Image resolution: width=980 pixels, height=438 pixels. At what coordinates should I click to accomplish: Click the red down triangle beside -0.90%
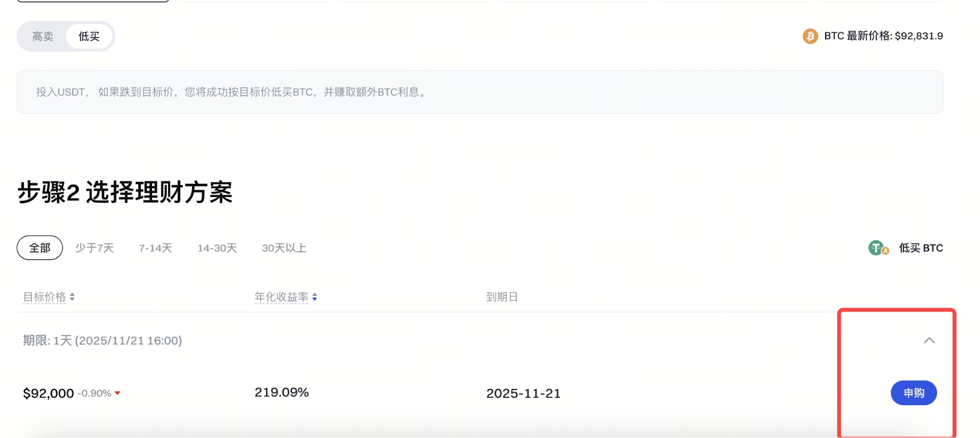click(x=118, y=393)
